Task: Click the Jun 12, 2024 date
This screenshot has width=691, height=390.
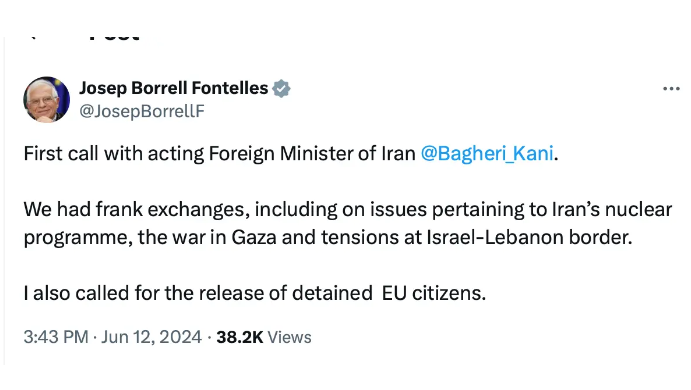Action: (152, 337)
